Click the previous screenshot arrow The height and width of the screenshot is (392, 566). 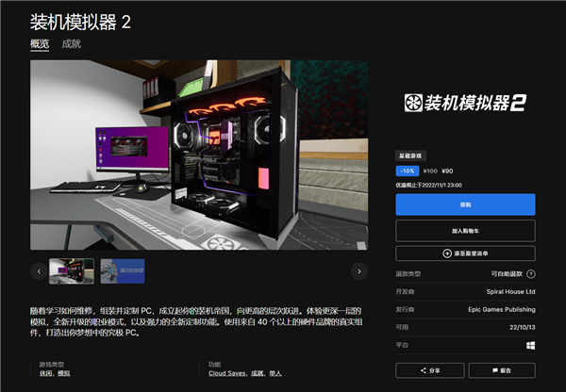click(39, 271)
